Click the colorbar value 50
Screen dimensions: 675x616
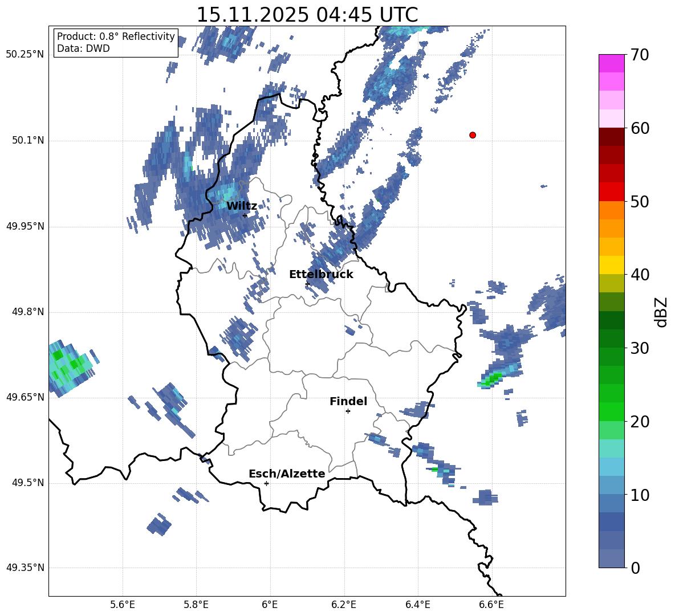click(x=640, y=201)
